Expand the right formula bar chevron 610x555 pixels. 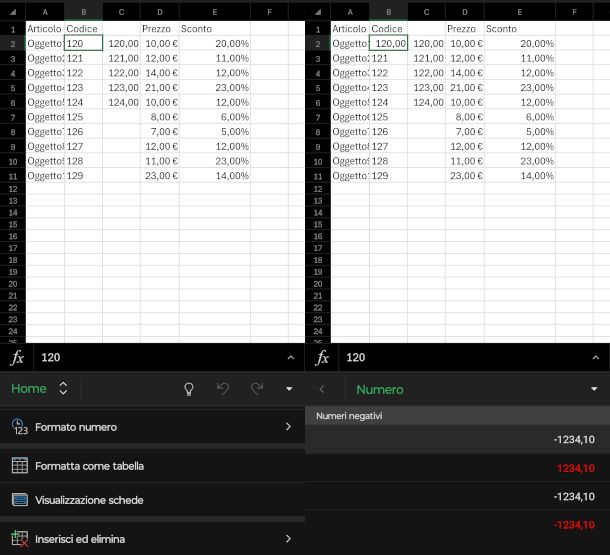(596, 357)
